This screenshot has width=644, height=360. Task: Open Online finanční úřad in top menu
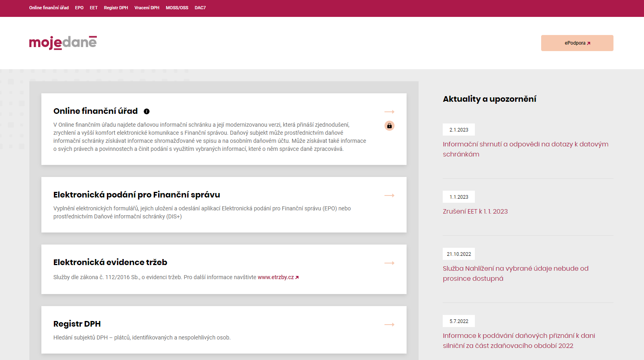[49, 8]
